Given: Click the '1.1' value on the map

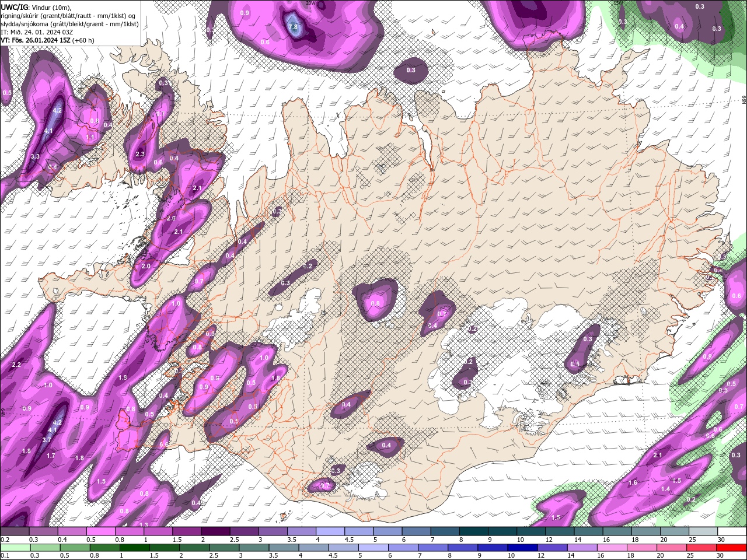Looking at the screenshot, I should tap(90, 138).
